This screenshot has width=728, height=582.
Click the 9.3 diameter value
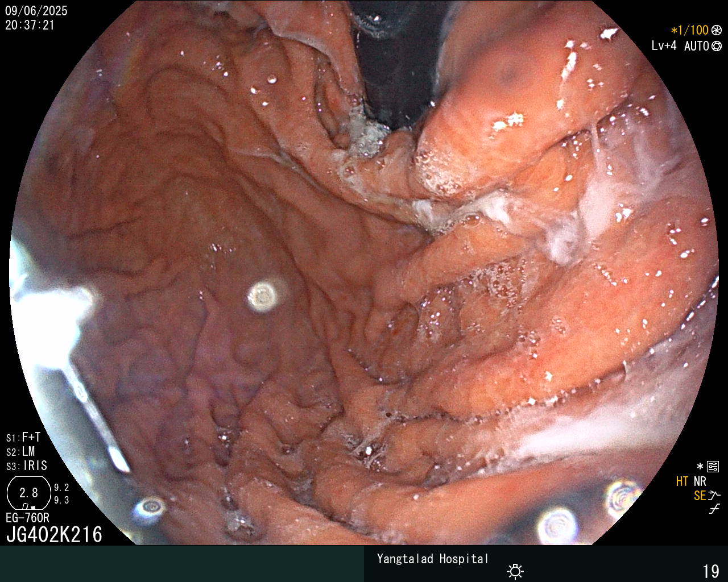[x=61, y=500]
